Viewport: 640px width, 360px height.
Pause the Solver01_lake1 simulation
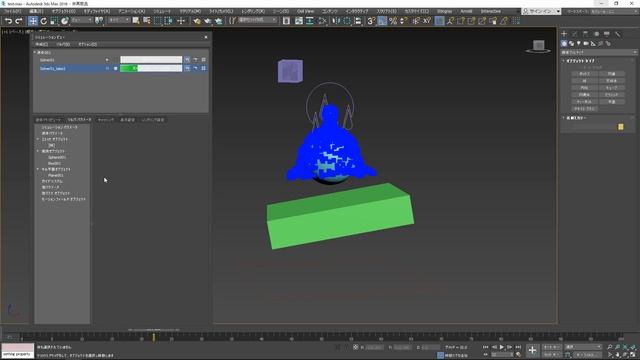click(x=108, y=68)
